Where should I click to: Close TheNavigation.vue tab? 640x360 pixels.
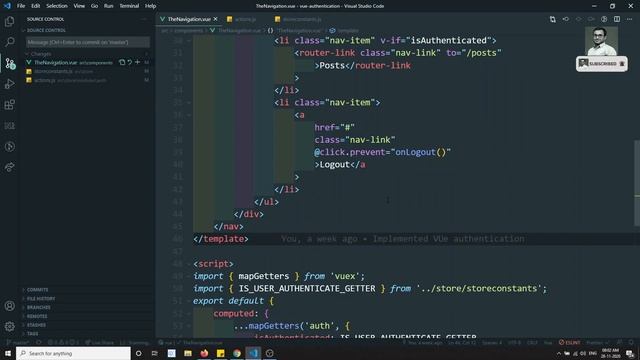coord(216,19)
